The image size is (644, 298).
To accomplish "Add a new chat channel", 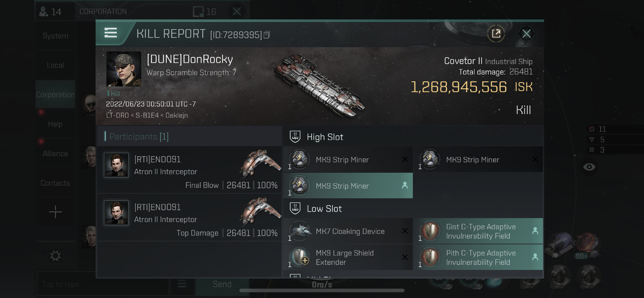I will click(55, 212).
